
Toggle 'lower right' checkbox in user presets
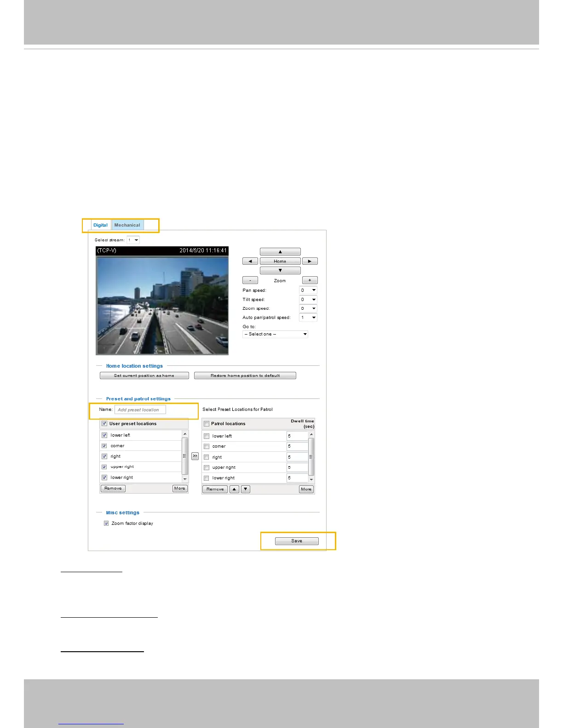[104, 478]
